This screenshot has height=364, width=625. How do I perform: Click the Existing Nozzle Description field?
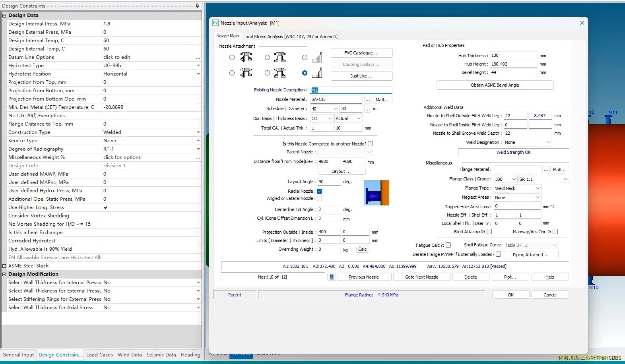click(x=351, y=90)
